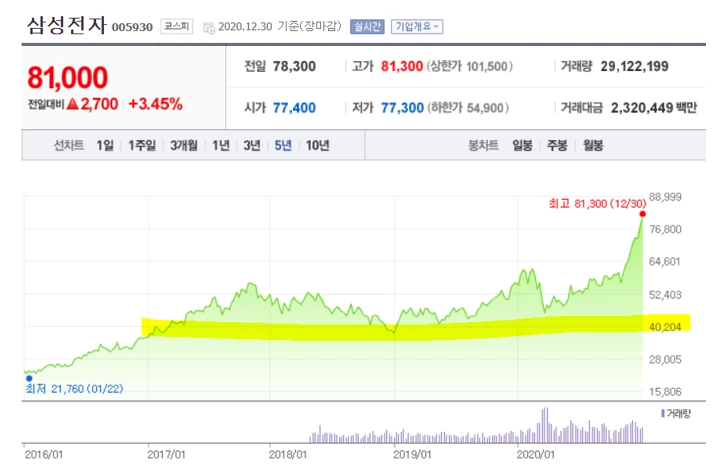This screenshot has width=726, height=469.
Task: Click the 실시간 real-time button
Action: (367, 26)
